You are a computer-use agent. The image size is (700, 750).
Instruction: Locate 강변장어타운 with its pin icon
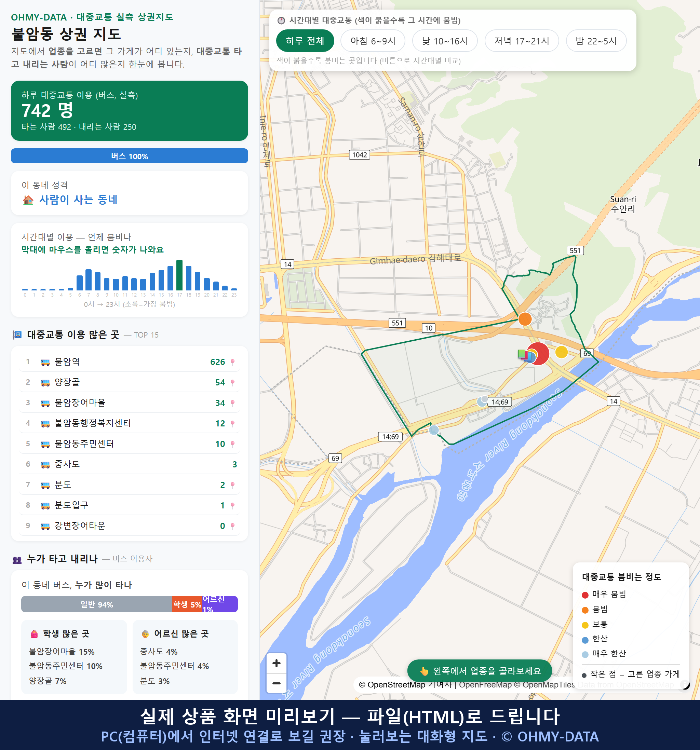click(x=232, y=526)
